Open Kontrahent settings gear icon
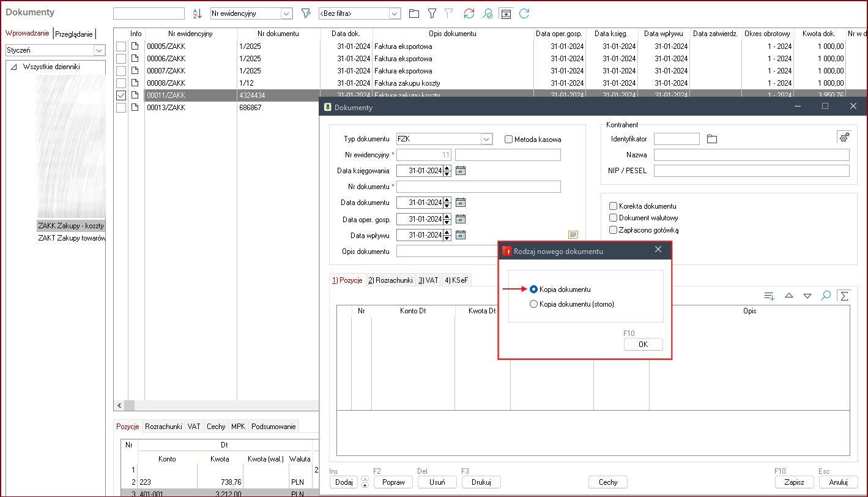This screenshot has height=497, width=868. pyautogui.click(x=844, y=137)
